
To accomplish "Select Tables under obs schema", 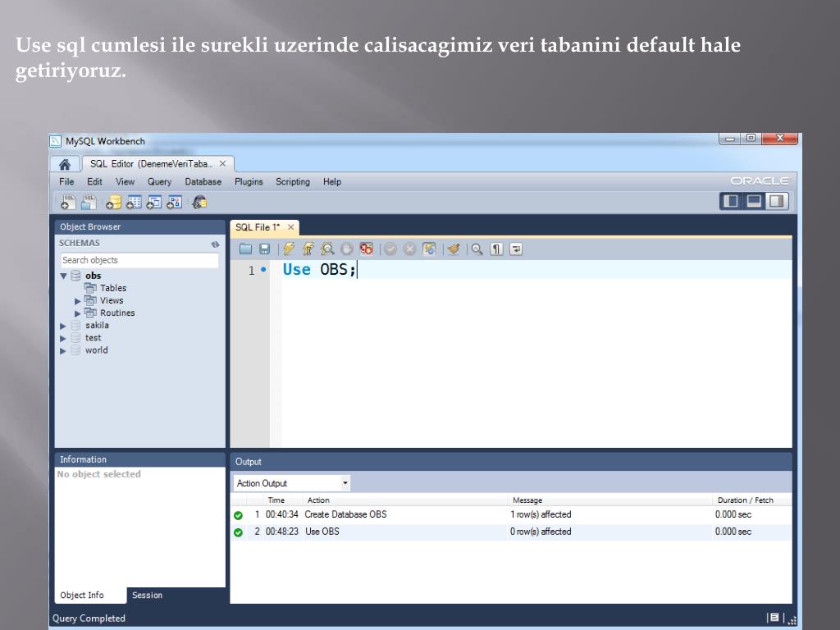I will tap(113, 288).
